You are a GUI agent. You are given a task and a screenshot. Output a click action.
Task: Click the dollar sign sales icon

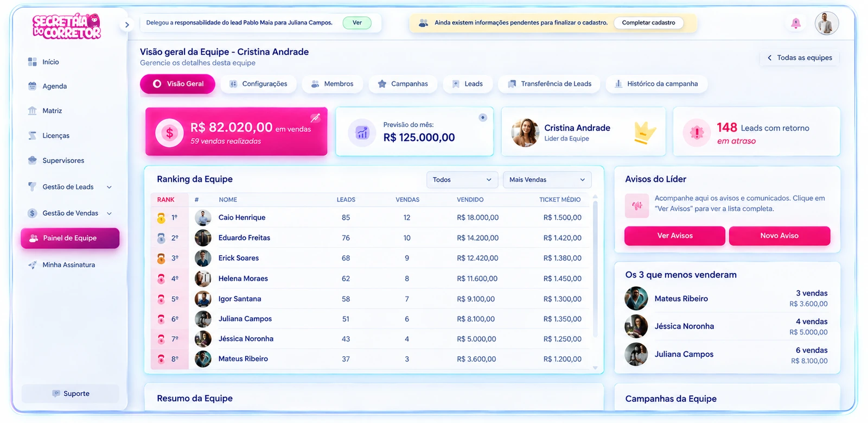coord(169,132)
